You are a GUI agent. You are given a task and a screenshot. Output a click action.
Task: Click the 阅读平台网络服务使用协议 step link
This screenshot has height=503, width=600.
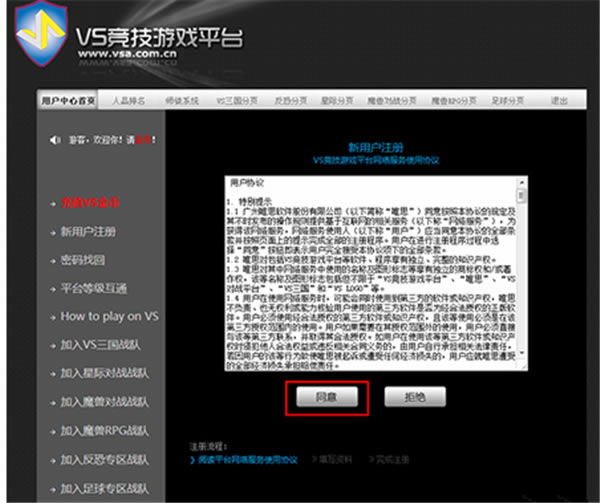[x=247, y=459]
